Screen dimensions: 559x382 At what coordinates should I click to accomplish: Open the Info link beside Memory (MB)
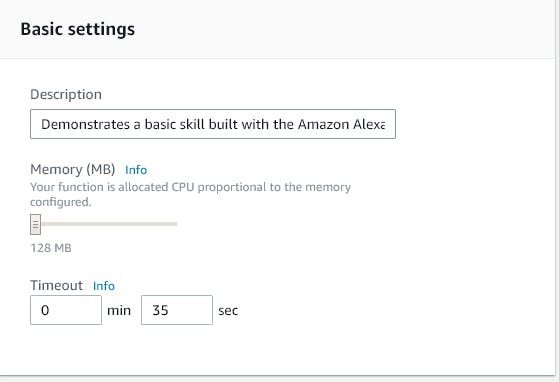tap(136, 170)
